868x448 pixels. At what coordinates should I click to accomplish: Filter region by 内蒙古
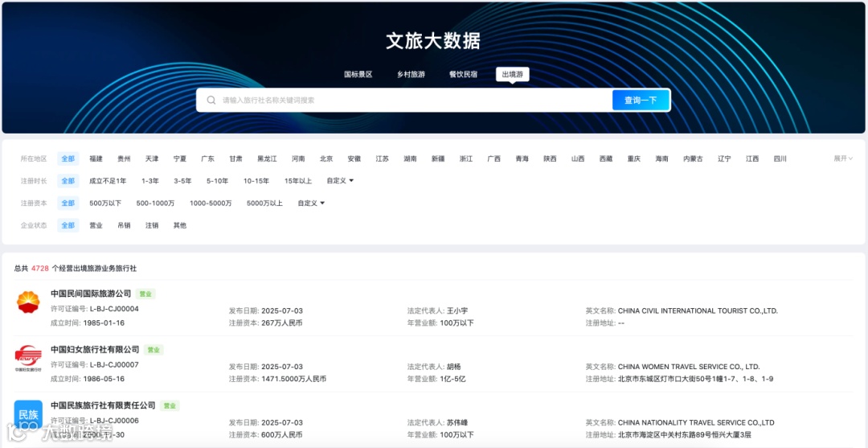[x=693, y=158]
